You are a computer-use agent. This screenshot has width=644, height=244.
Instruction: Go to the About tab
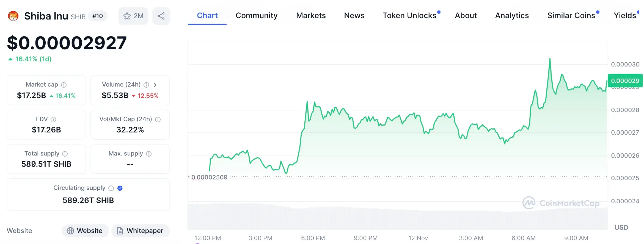click(x=466, y=16)
